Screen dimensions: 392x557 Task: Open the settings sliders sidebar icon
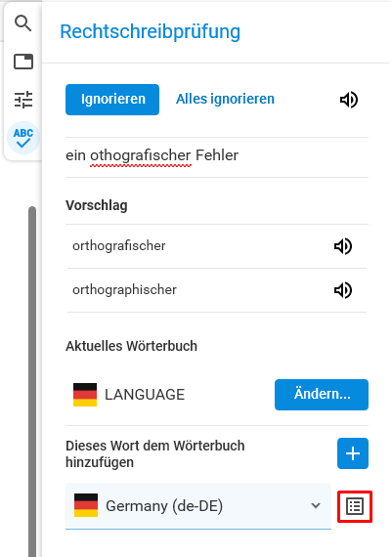click(x=23, y=100)
